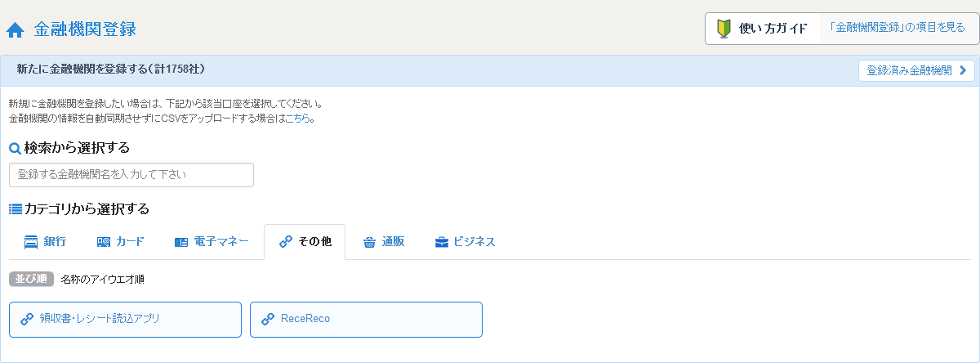
Task: Click the link icon on その他 tab
Action: [x=286, y=242]
